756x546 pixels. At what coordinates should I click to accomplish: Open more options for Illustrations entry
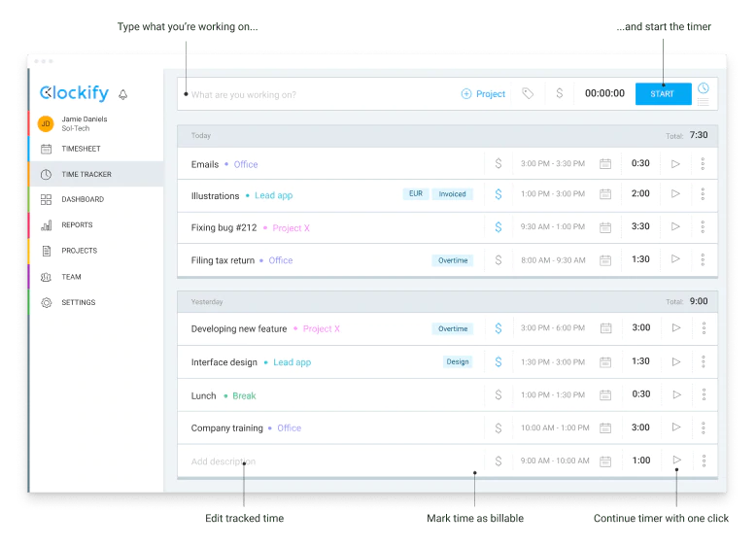[703, 194]
